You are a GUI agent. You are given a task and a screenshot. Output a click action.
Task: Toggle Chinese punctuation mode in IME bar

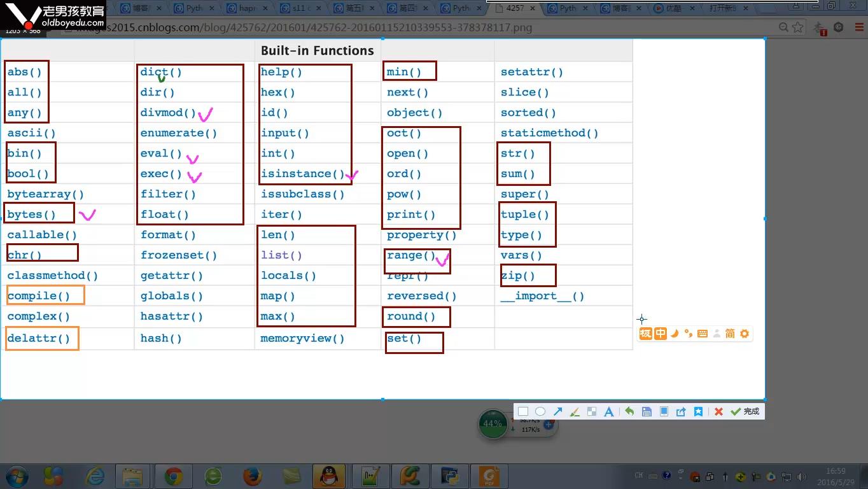pos(689,334)
